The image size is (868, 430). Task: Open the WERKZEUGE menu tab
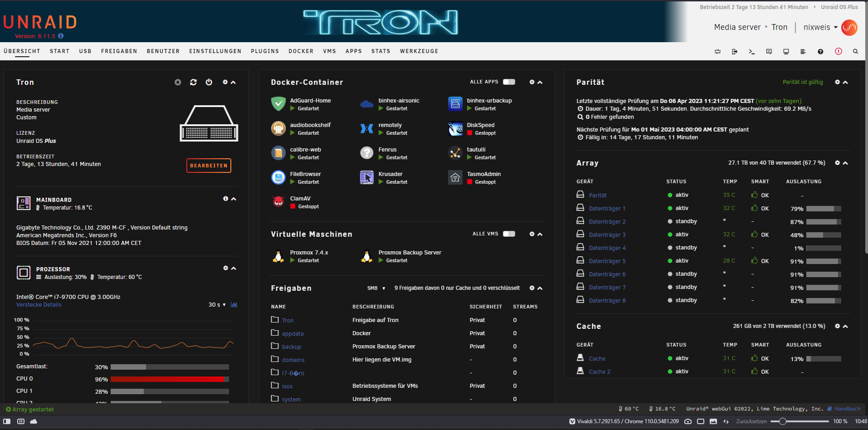click(419, 51)
